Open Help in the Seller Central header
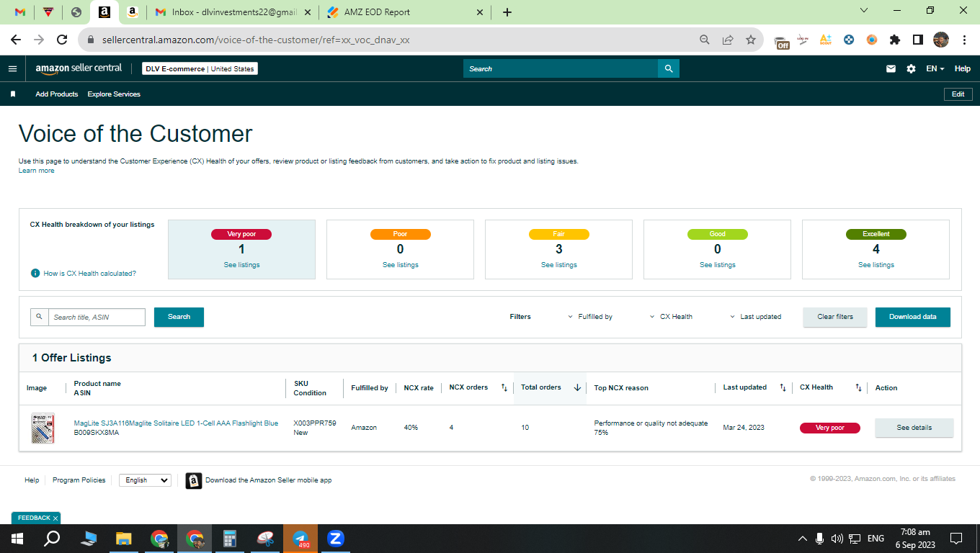Screen dimensions: 980x553 [963, 69]
